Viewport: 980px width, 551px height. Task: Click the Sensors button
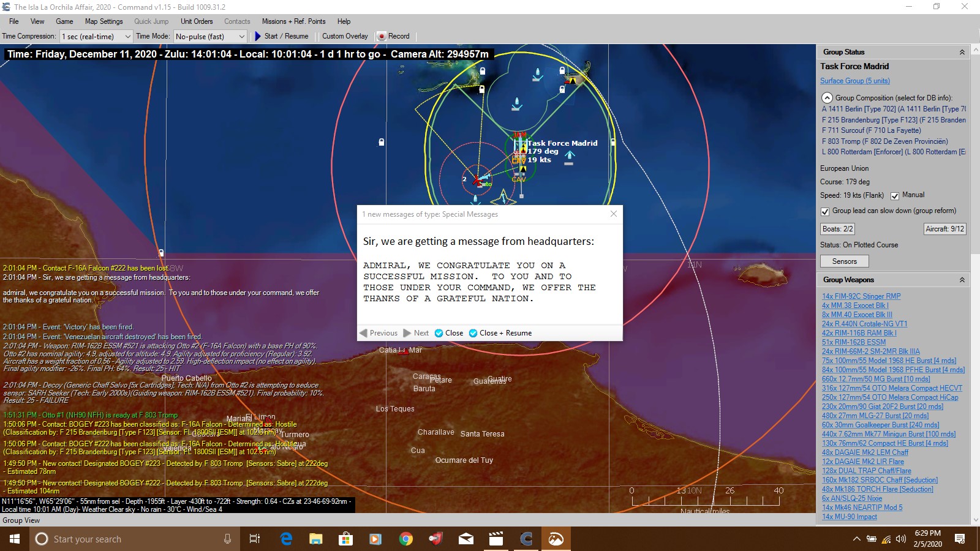[x=844, y=261]
